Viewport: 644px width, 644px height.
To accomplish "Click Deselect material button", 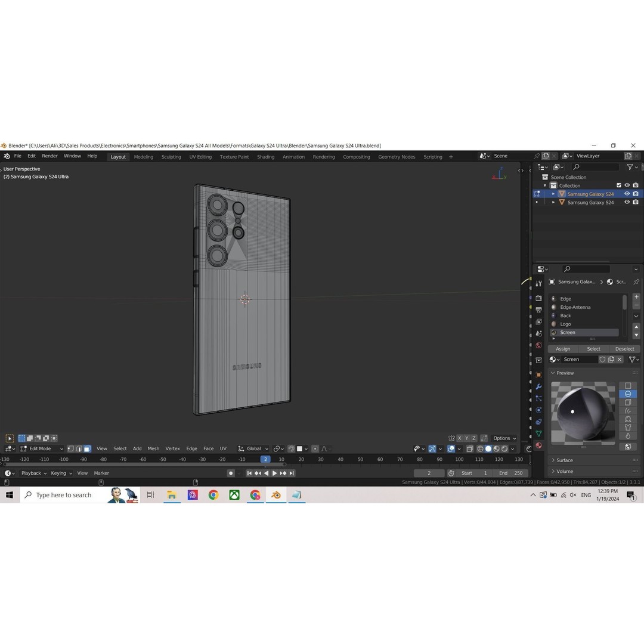I will tap(624, 349).
